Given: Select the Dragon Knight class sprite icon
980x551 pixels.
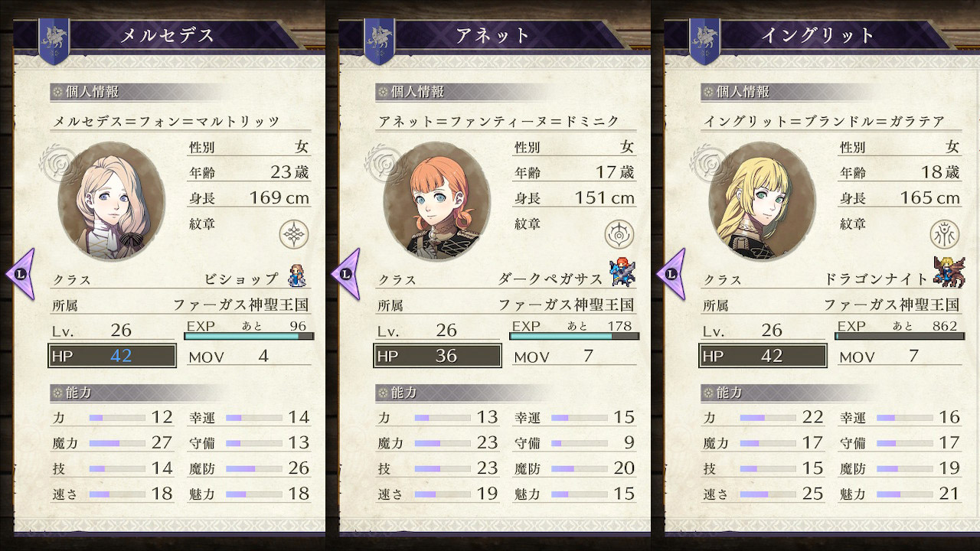Looking at the screenshot, I should click(949, 274).
